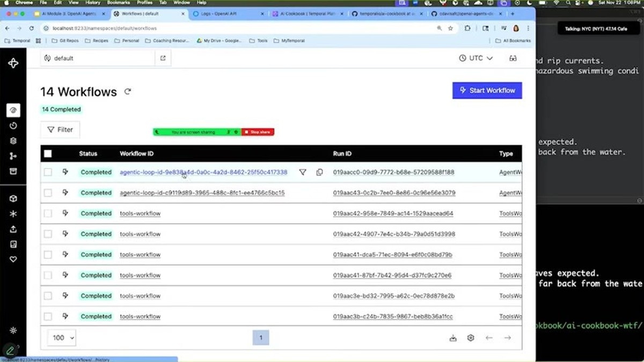Check the first tools-workflow row checkbox
Image resolution: width=644 pixels, height=362 pixels.
[48, 213]
